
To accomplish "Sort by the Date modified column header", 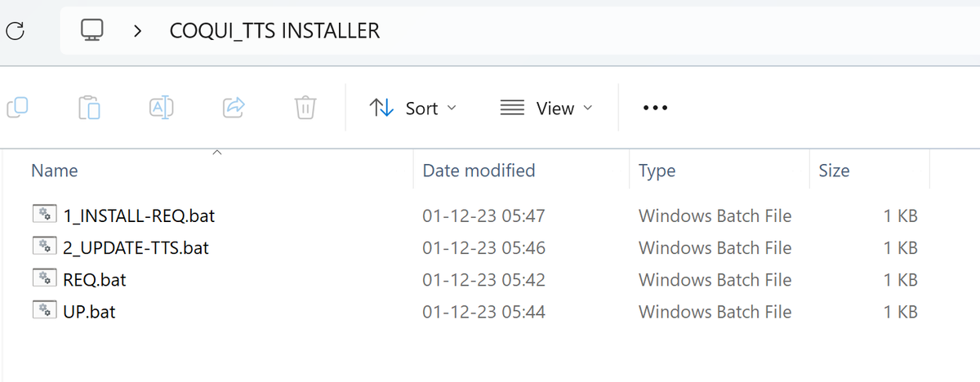I will 479,171.
